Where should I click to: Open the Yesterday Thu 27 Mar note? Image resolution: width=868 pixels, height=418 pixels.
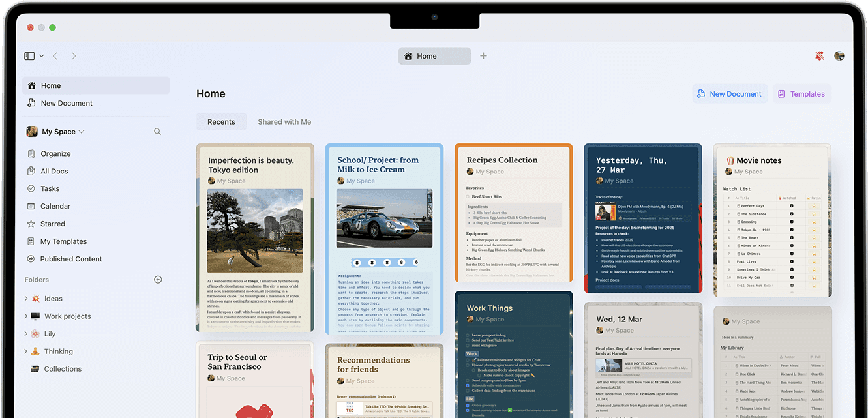pos(642,218)
